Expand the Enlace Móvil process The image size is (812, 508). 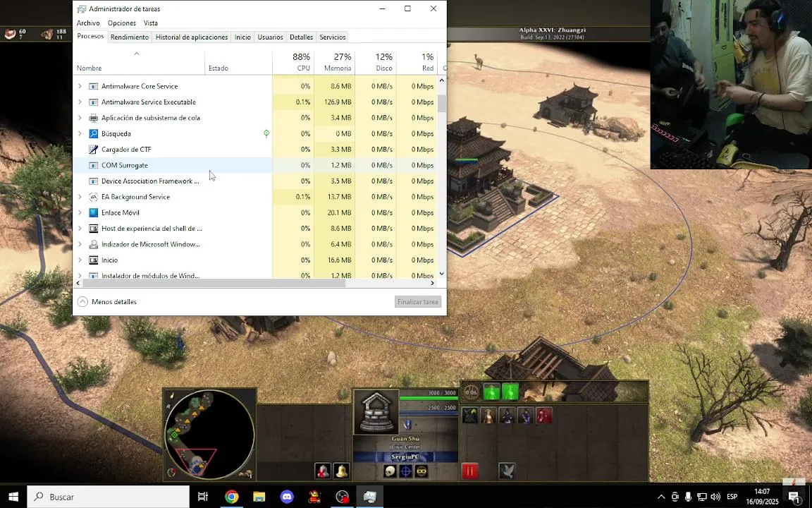coord(80,212)
